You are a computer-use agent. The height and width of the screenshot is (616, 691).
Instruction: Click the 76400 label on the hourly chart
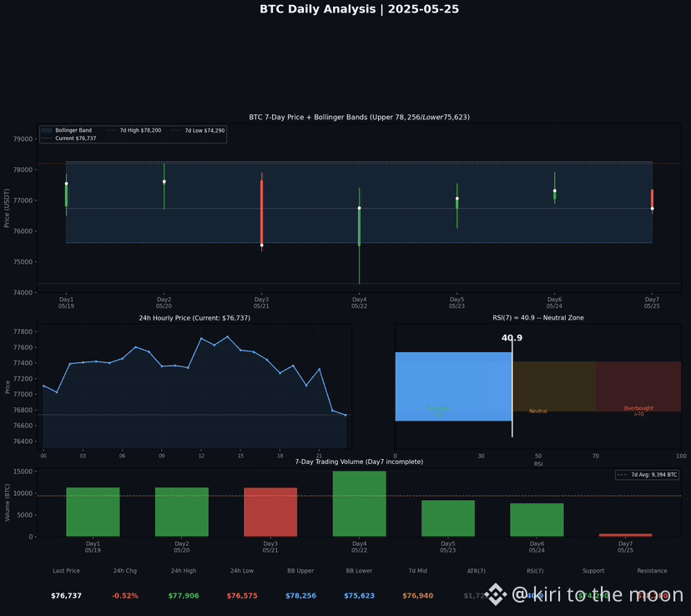[23, 442]
